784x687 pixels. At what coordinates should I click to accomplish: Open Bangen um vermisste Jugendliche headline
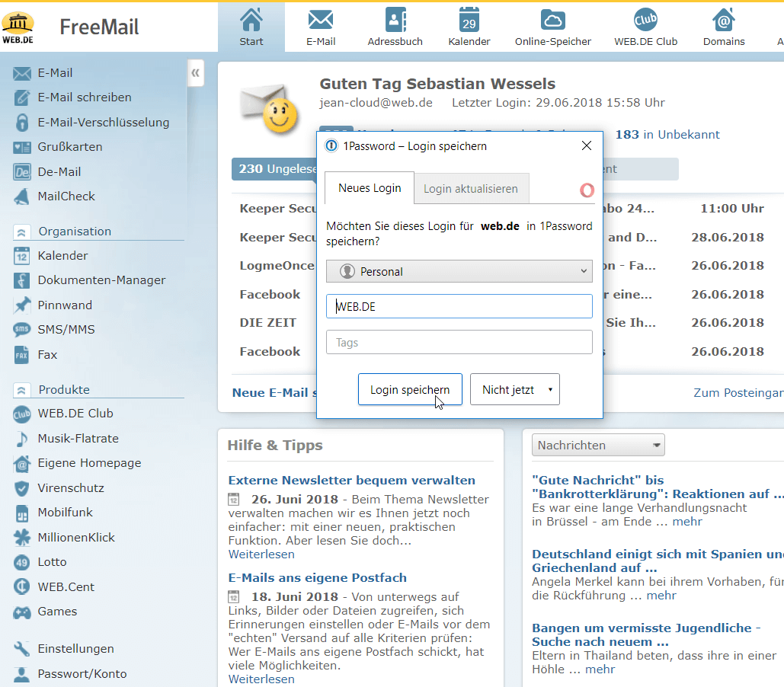(x=646, y=635)
